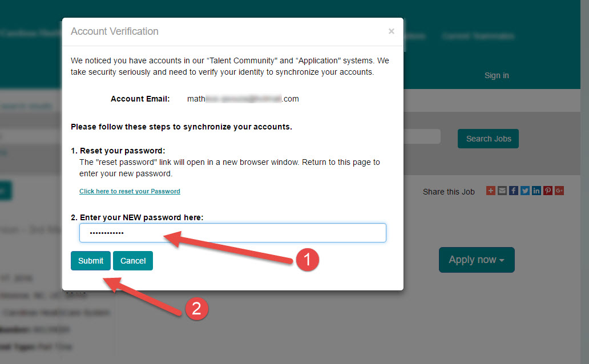Close the Account Verification dialog
The image size is (589, 364).
(392, 31)
